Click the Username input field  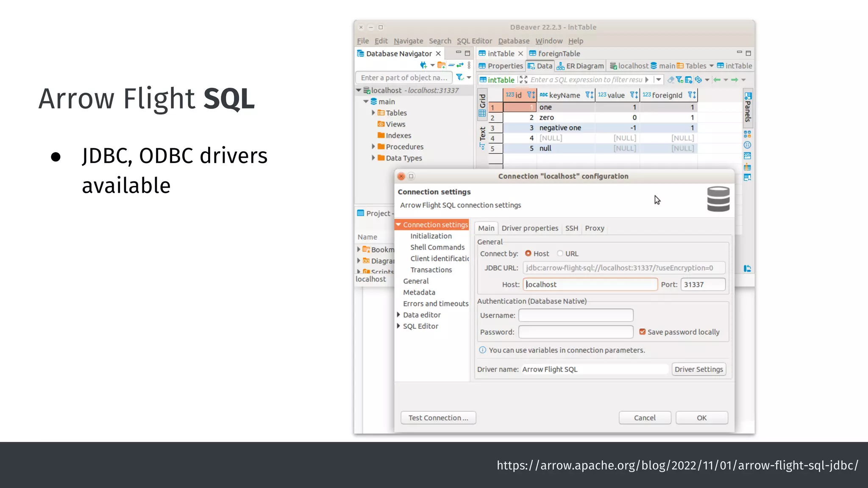[x=576, y=315]
